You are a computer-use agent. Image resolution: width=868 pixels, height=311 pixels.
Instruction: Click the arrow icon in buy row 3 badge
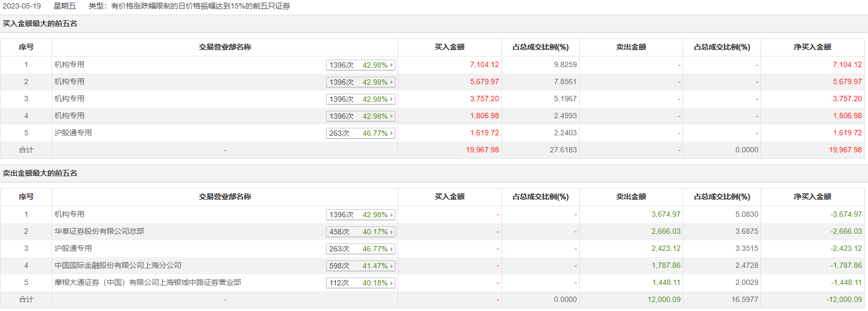click(x=392, y=99)
